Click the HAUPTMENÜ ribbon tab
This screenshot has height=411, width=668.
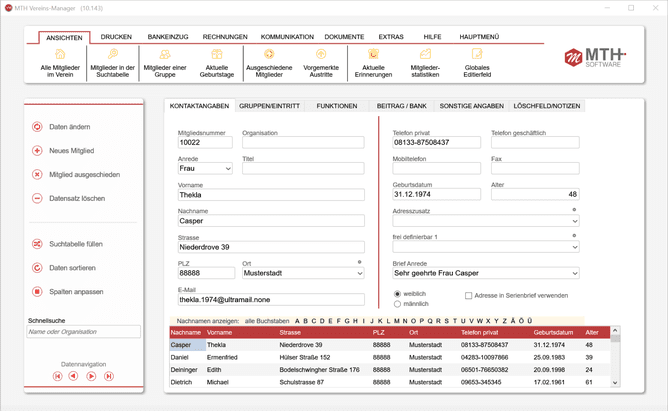tap(479, 37)
